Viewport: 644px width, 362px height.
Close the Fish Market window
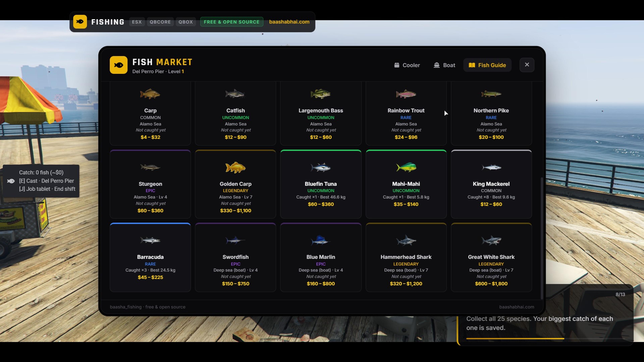point(527,65)
